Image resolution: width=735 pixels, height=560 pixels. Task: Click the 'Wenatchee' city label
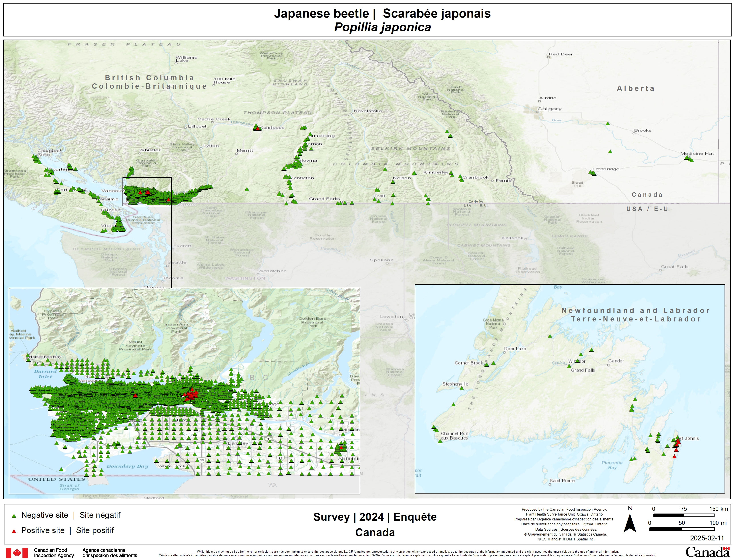[x=272, y=271]
